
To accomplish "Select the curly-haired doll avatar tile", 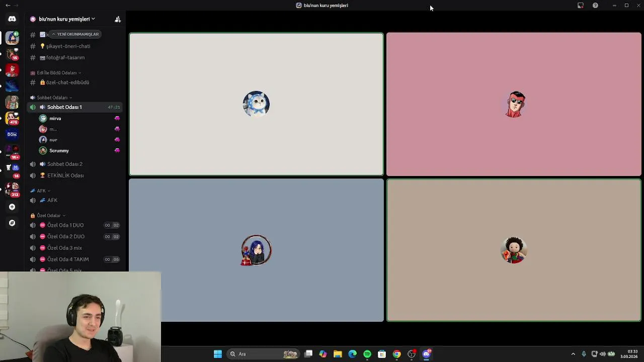I will [x=514, y=250].
